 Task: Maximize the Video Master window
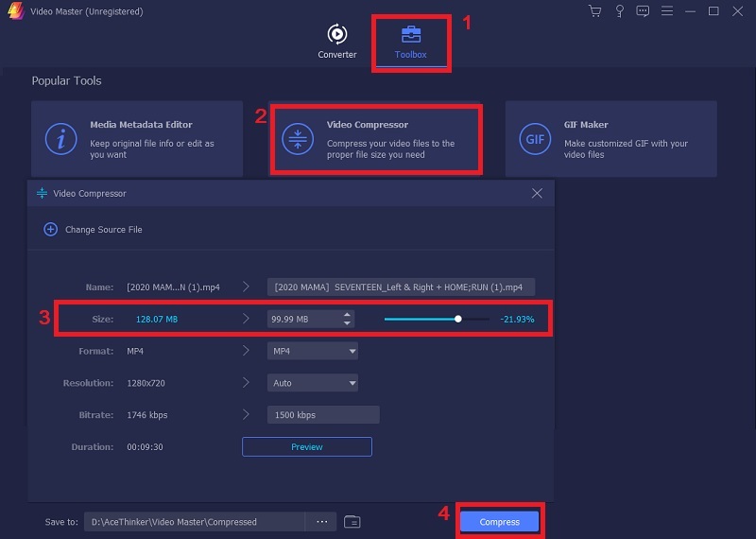(x=713, y=11)
